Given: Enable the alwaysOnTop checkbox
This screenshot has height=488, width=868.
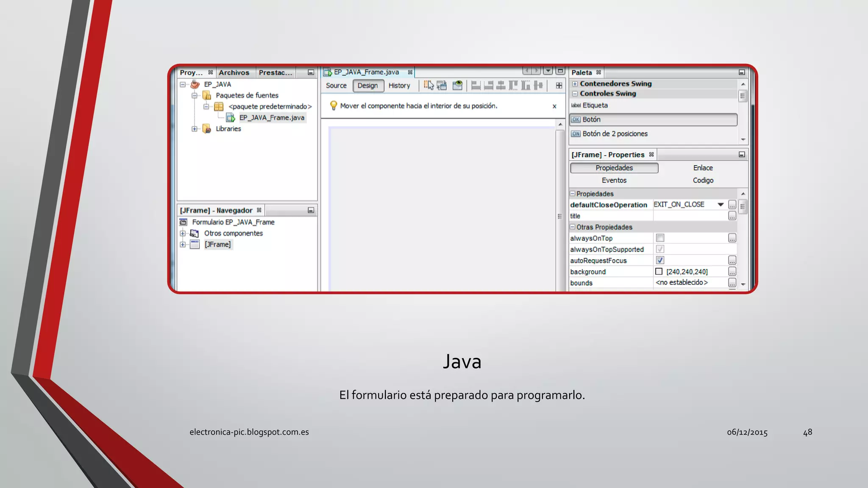Looking at the screenshot, I should (660, 238).
